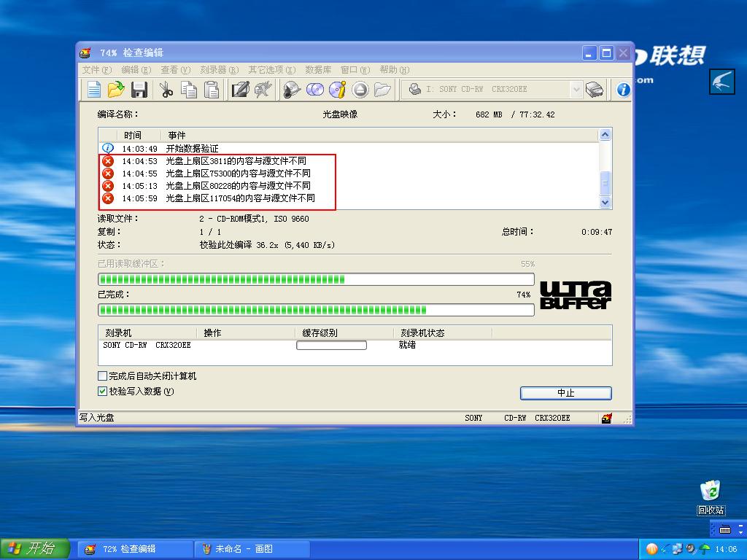The width and height of the screenshot is (747, 560).
Task: Click the orange flame tray icon
Action: point(651,549)
